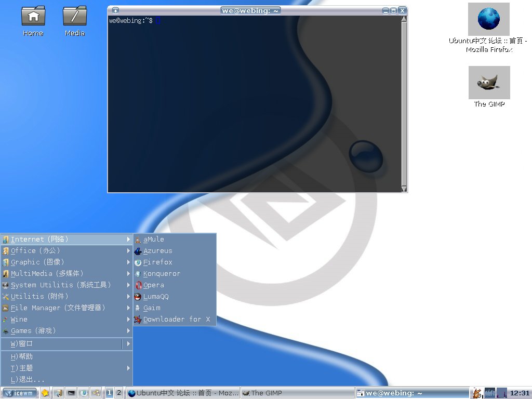Select The GIMP desktop icon
The height and width of the screenshot is (399, 532).
pyautogui.click(x=489, y=83)
